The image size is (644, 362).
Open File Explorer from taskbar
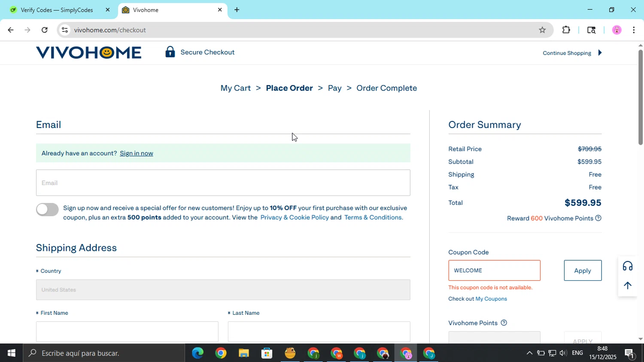click(x=244, y=353)
